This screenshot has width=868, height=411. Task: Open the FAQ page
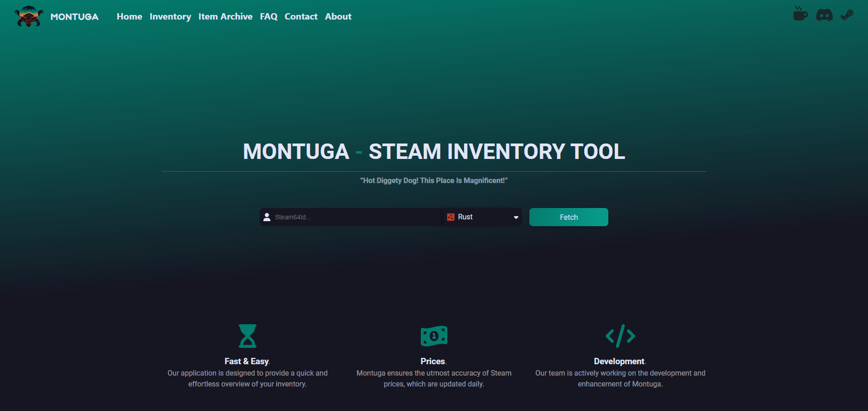pos(268,17)
